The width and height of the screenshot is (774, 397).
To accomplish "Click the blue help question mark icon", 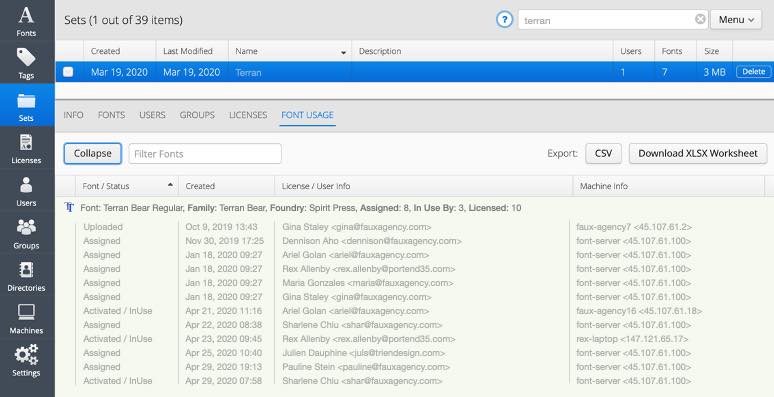I will [504, 20].
